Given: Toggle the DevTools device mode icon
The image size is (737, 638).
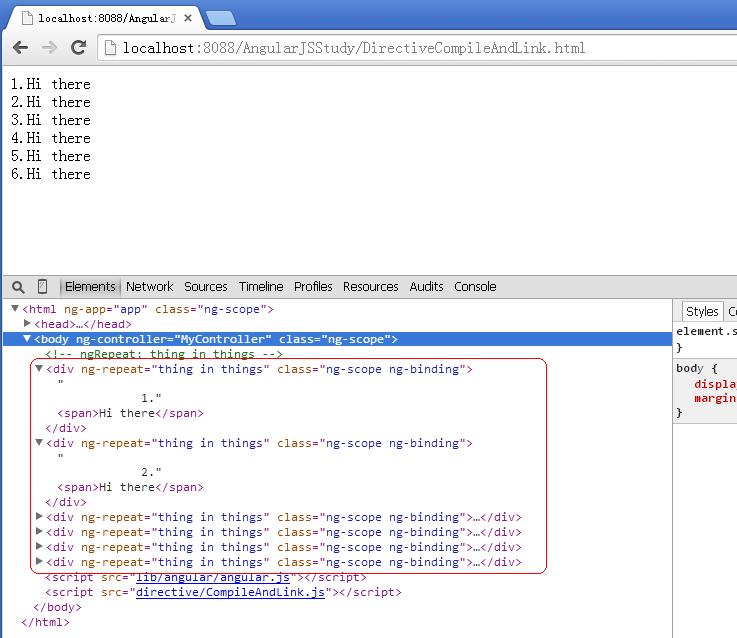Looking at the screenshot, I should click(42, 286).
